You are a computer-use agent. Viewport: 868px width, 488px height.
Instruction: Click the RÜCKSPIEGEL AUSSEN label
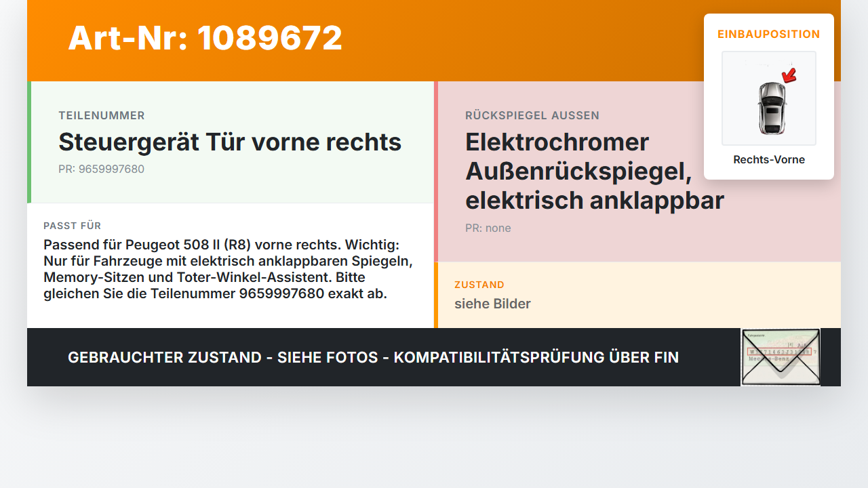(x=532, y=116)
